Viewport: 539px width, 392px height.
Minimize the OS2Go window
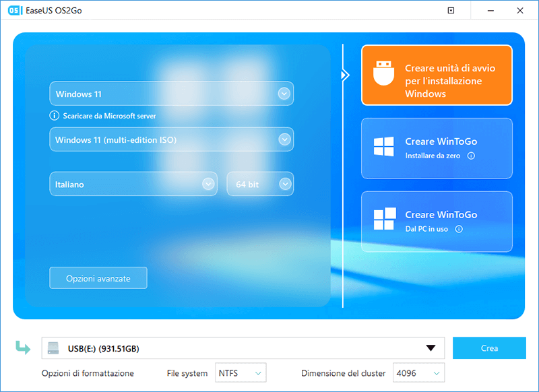tap(491, 11)
